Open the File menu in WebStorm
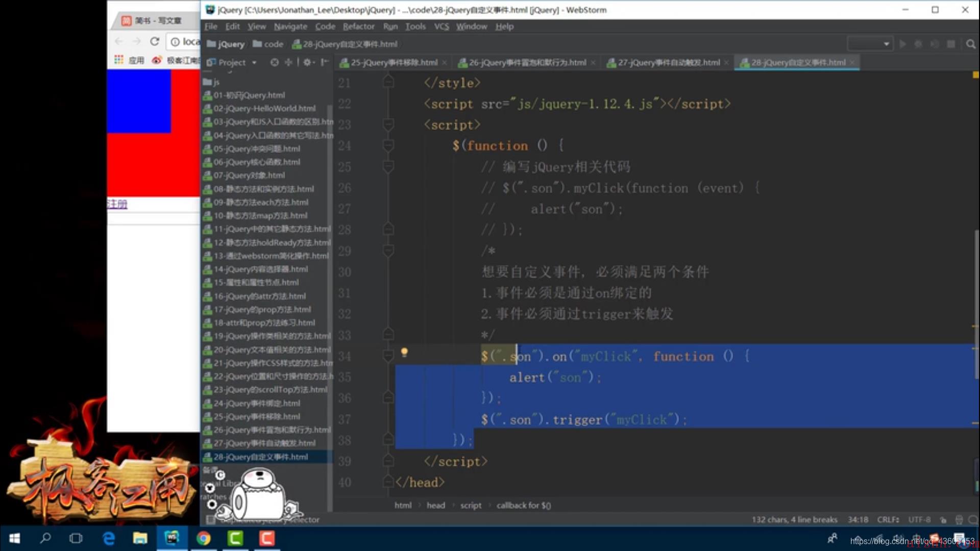 [211, 27]
